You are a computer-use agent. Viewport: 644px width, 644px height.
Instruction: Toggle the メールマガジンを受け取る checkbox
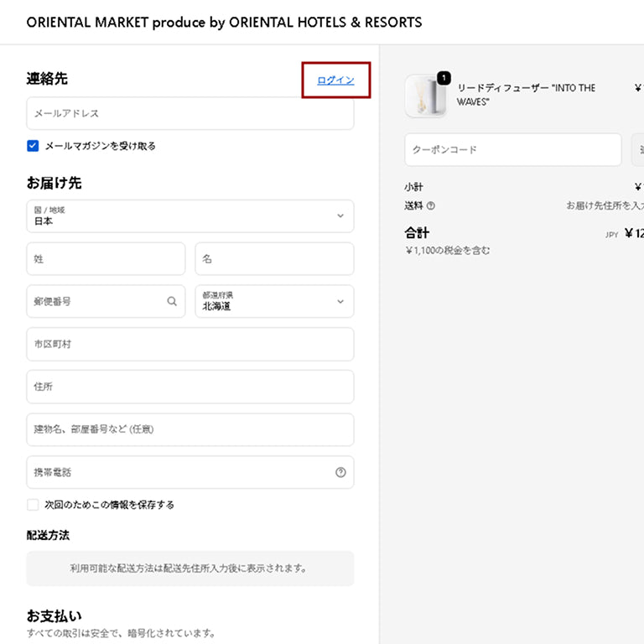point(33,146)
